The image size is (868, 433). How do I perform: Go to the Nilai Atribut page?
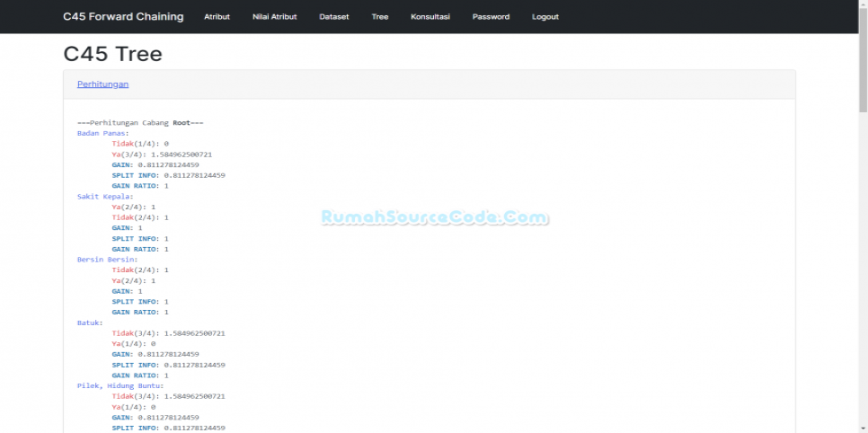click(x=274, y=17)
